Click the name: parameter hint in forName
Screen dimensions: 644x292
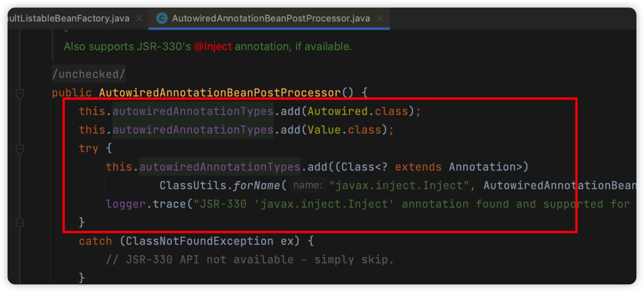pyautogui.click(x=308, y=185)
